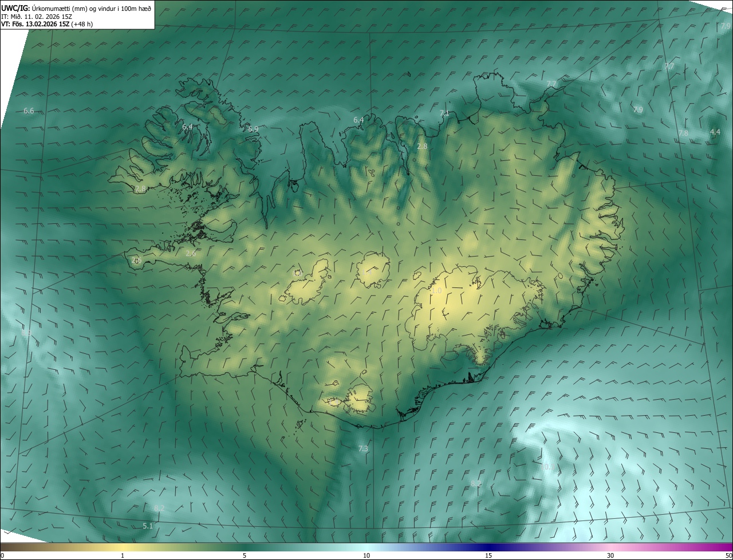The height and width of the screenshot is (560, 733).
Task: Click the colorbar tick label '30'
Action: pos(610,555)
